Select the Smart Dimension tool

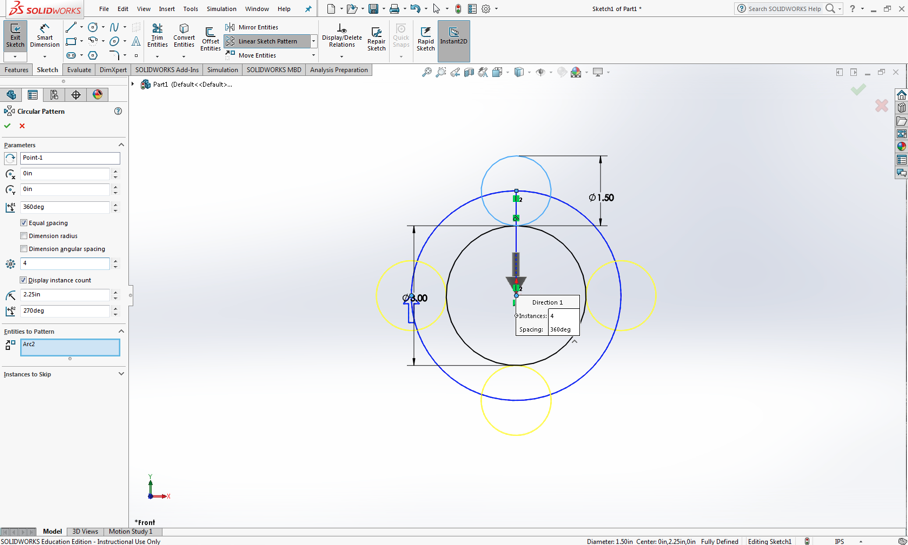45,36
